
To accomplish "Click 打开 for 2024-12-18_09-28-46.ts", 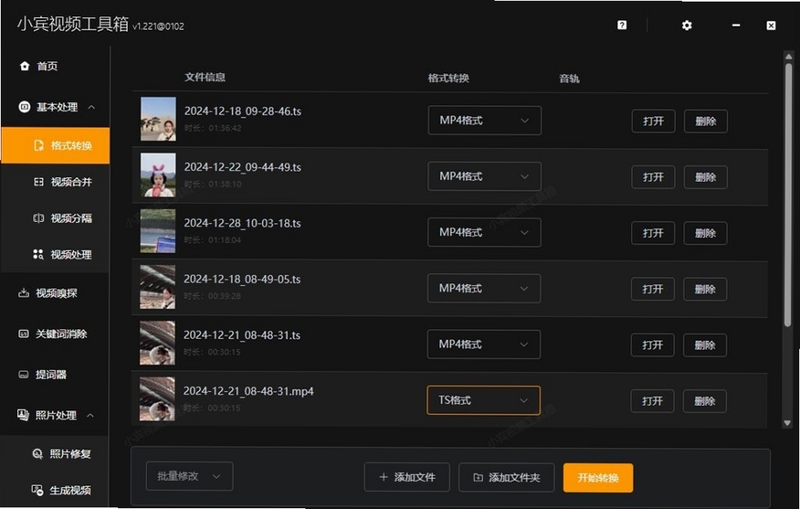I will click(x=653, y=121).
